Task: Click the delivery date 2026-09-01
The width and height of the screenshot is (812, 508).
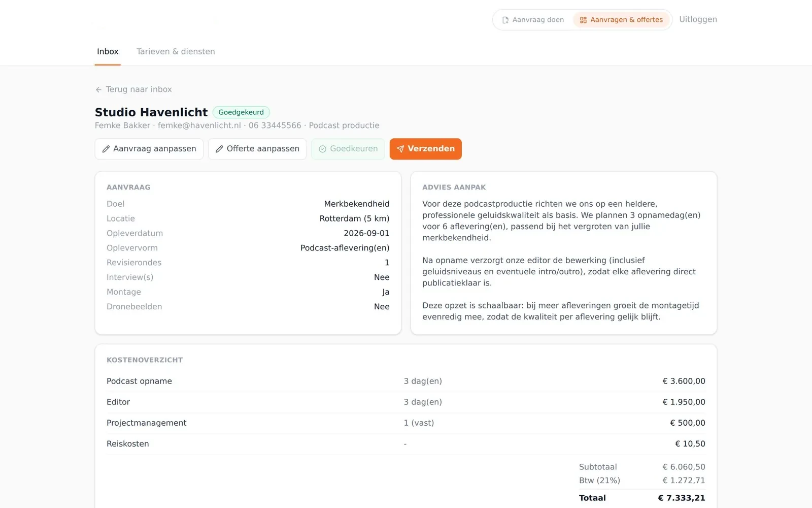Action: pyautogui.click(x=366, y=233)
